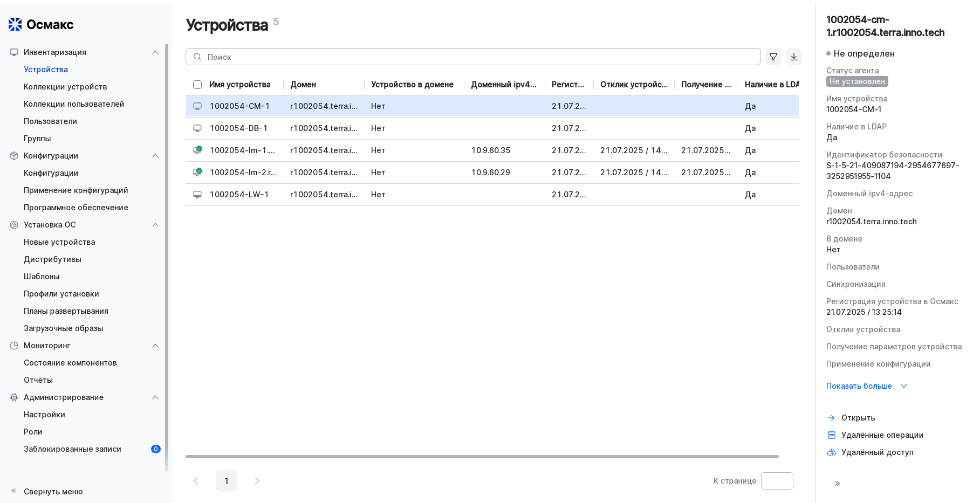Click the pie chart icon beside Мониторинг
This screenshot has width=980, height=503.
pyautogui.click(x=13, y=346)
